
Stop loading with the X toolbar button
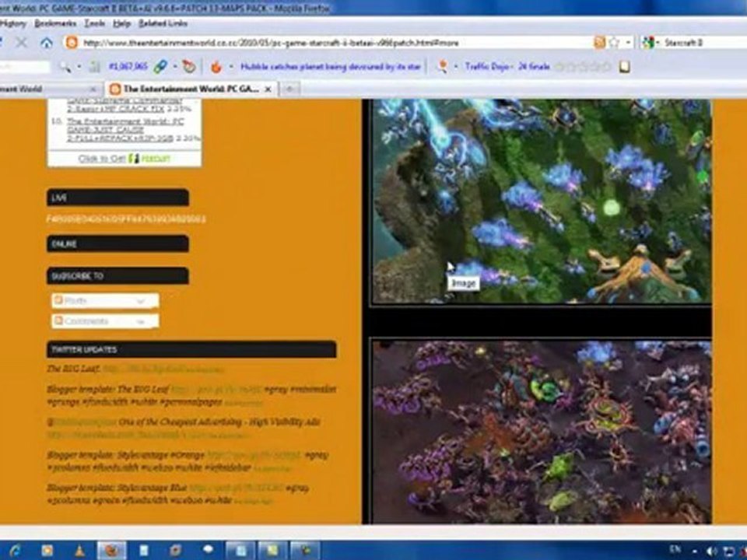pyautogui.click(x=22, y=43)
